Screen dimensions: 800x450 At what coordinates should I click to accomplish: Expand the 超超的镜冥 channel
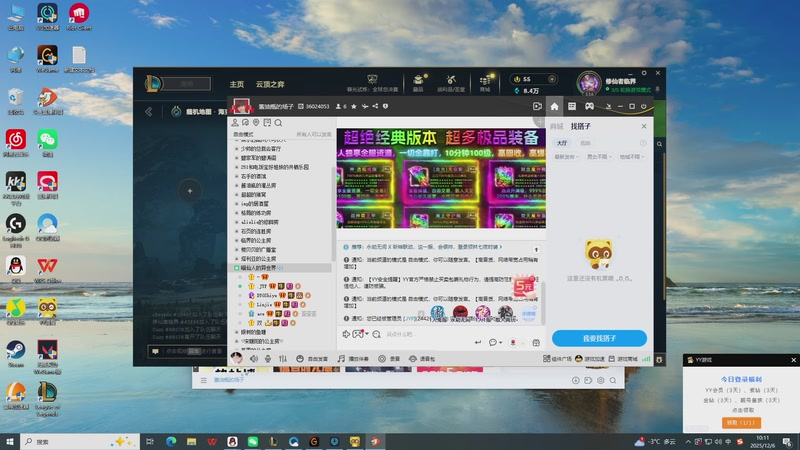(253, 194)
